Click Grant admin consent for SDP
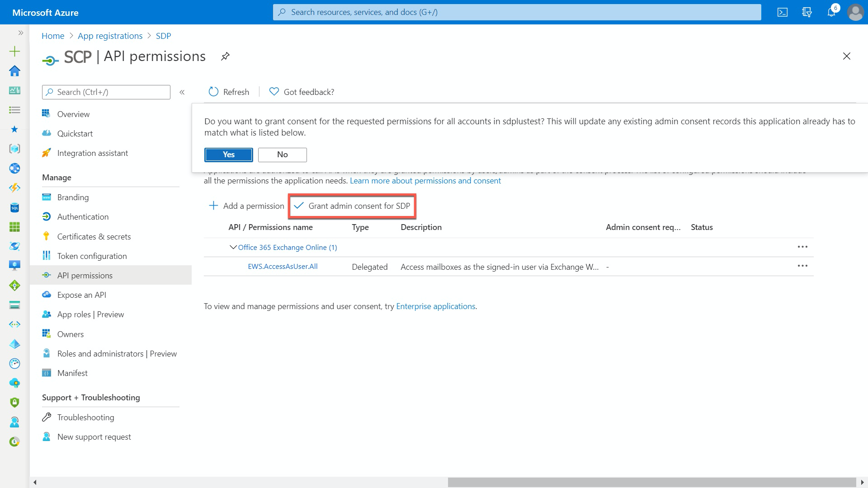868x488 pixels. 352,206
